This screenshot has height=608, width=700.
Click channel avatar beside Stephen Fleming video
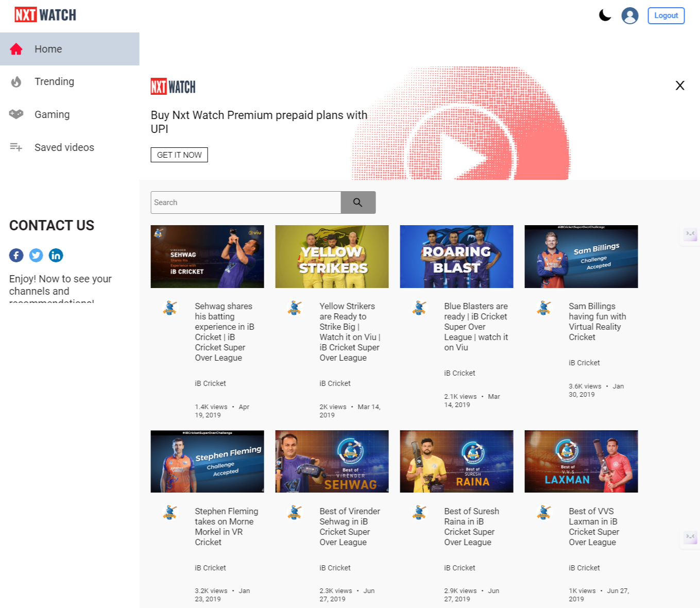pos(170,513)
